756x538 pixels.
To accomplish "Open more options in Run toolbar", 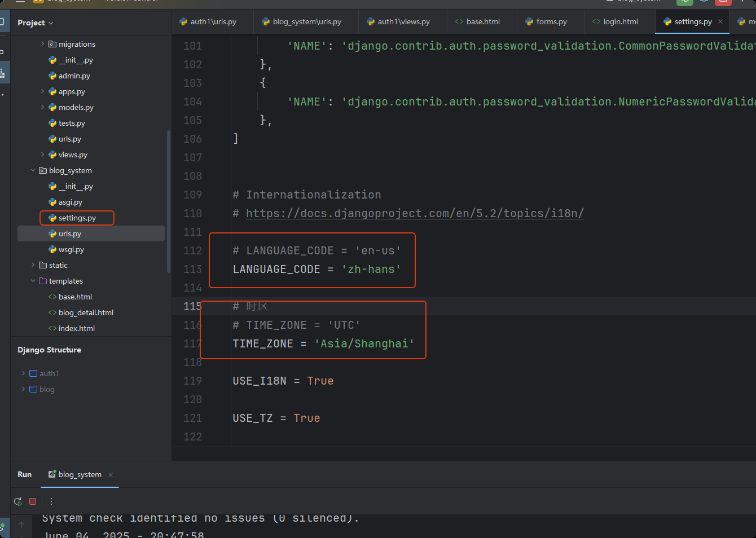I will [51, 501].
